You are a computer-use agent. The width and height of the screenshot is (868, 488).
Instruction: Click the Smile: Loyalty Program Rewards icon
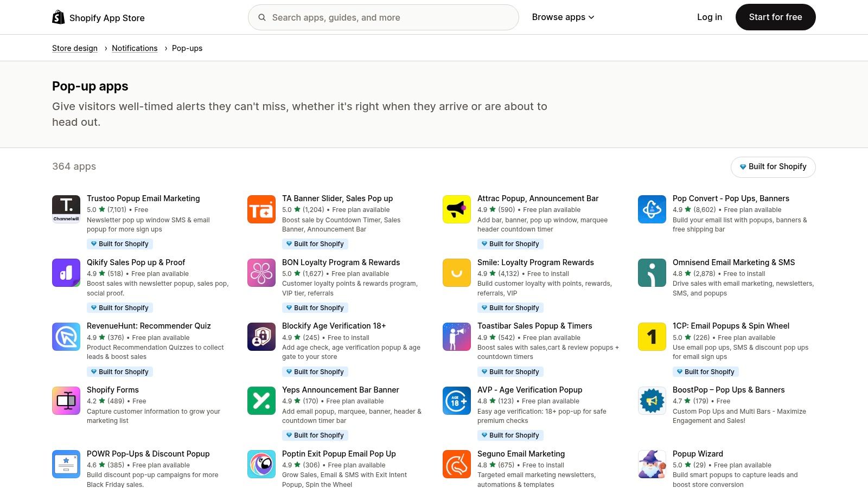(x=456, y=273)
